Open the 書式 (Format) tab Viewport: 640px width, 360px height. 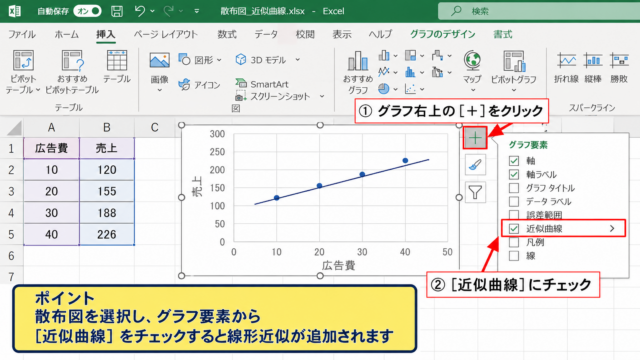(x=502, y=34)
